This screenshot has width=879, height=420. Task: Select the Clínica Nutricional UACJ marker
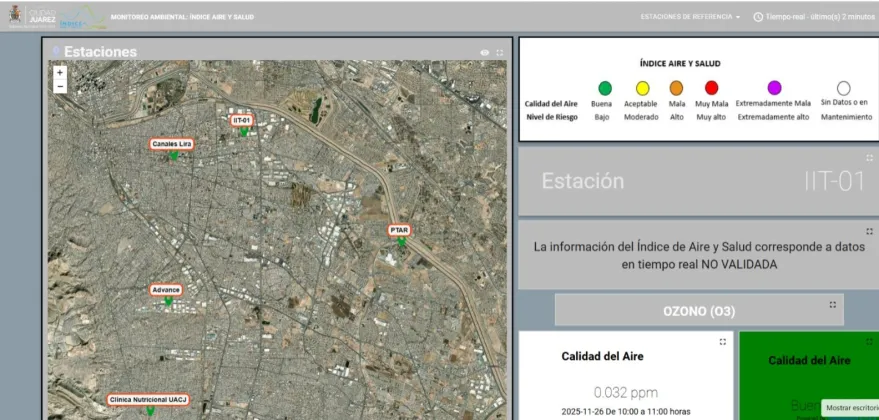click(150, 410)
